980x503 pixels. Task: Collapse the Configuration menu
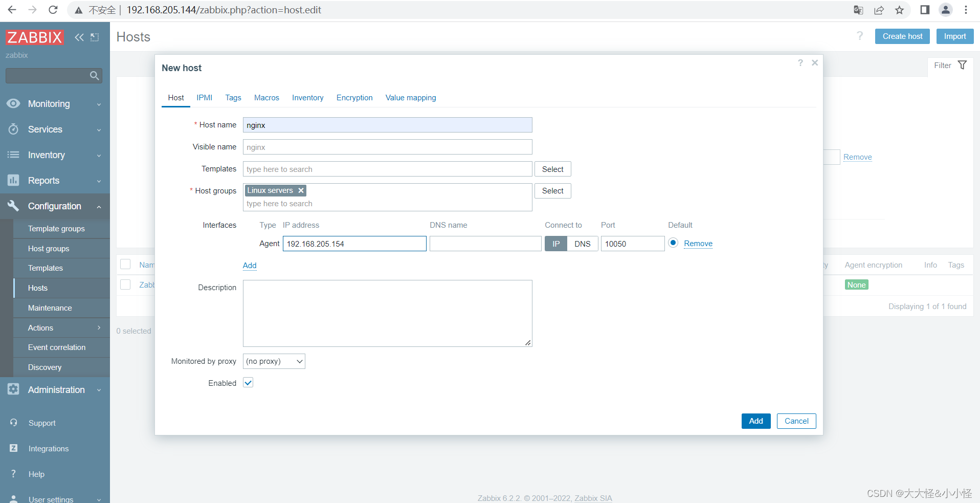point(99,207)
